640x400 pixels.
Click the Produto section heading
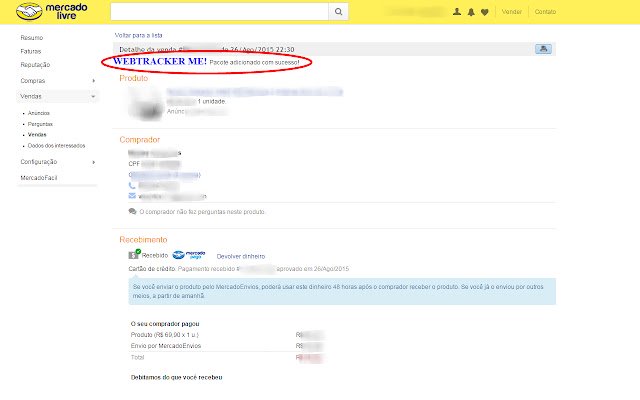click(x=133, y=78)
